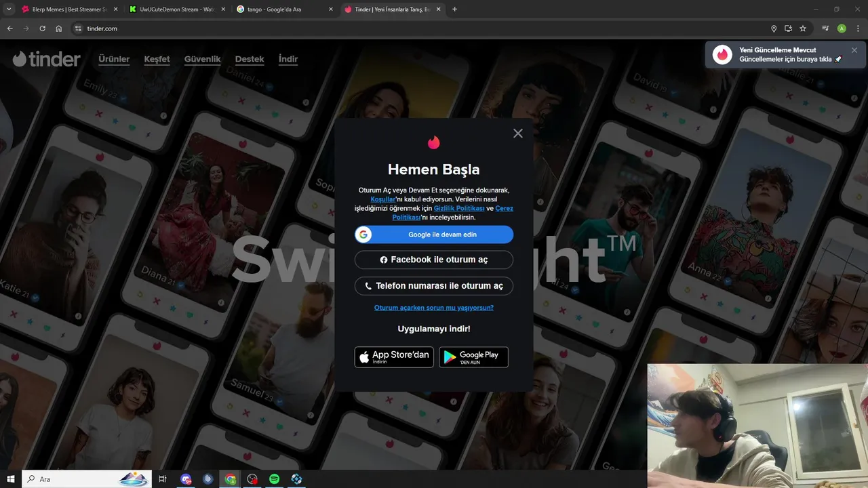View site information icon in address bar
The width and height of the screenshot is (868, 488).
click(78, 28)
